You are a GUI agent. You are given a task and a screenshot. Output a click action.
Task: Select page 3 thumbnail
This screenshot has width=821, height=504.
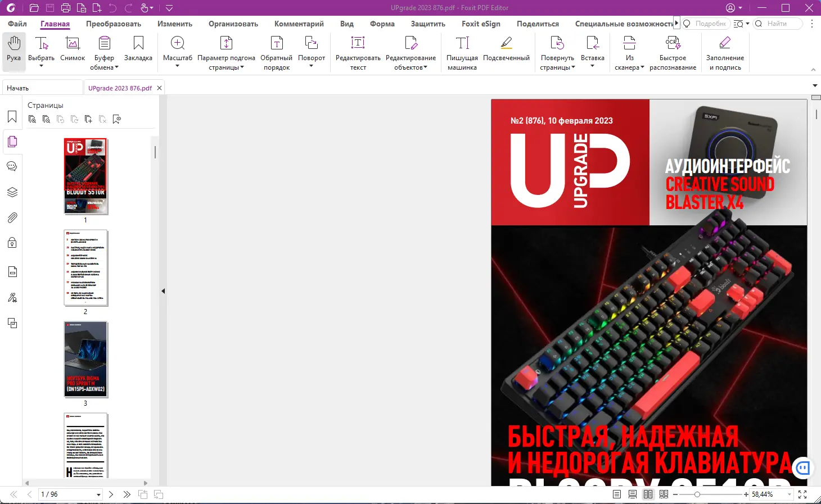coord(86,360)
